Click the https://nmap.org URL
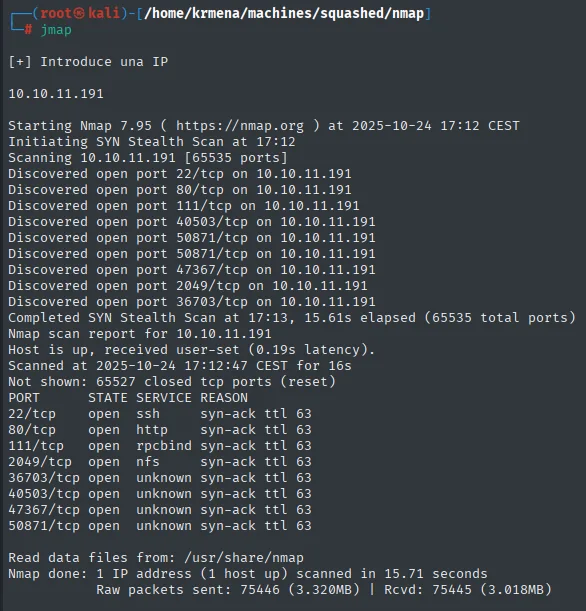Screen dimensions: 586x611 (240, 125)
